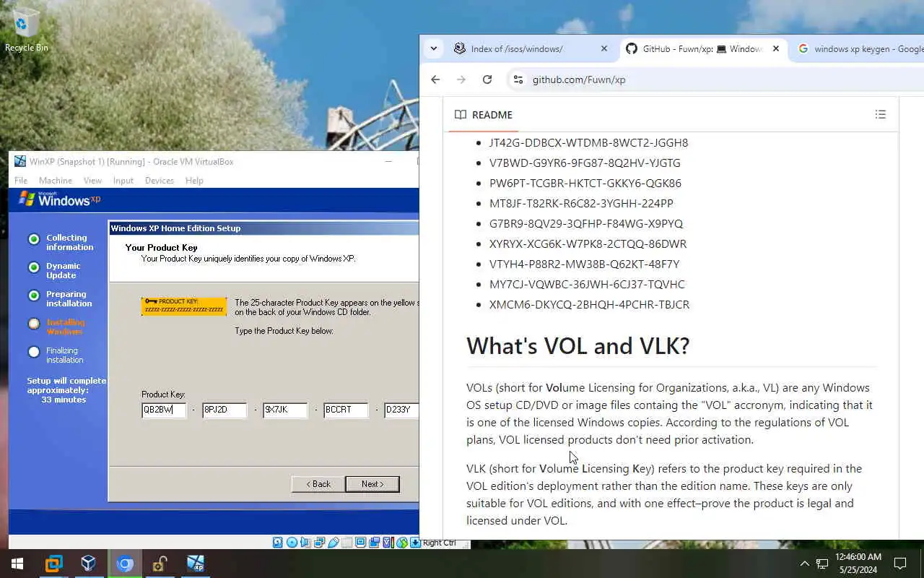Click the "What's VOL and VLK?" heading
The image size is (924, 578).
578,345
